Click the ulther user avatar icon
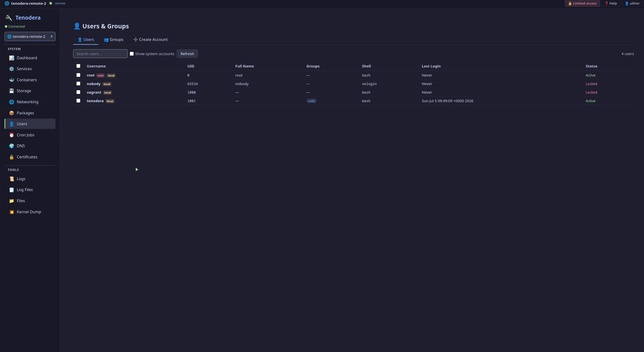 pos(627,3)
